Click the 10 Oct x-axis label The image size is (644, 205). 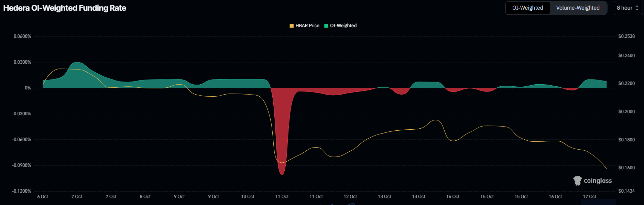pos(248,197)
